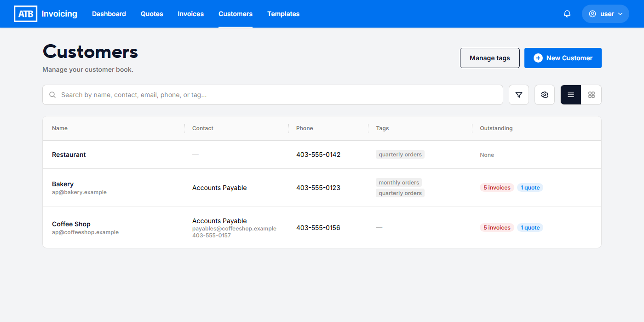Image resolution: width=644 pixels, height=322 pixels.
Task: Click phone 403-555-0156
Action: coord(318,228)
